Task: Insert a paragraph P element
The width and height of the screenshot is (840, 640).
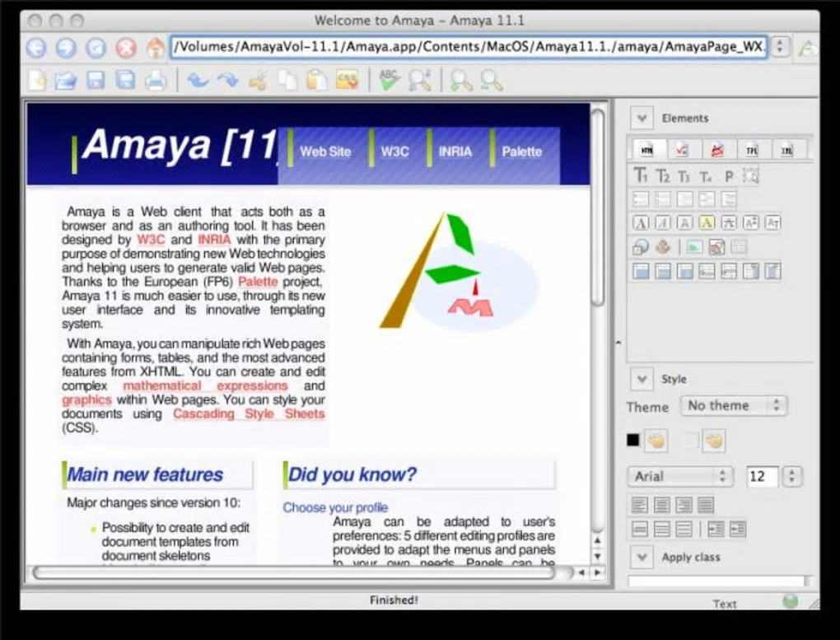Action: point(729,176)
